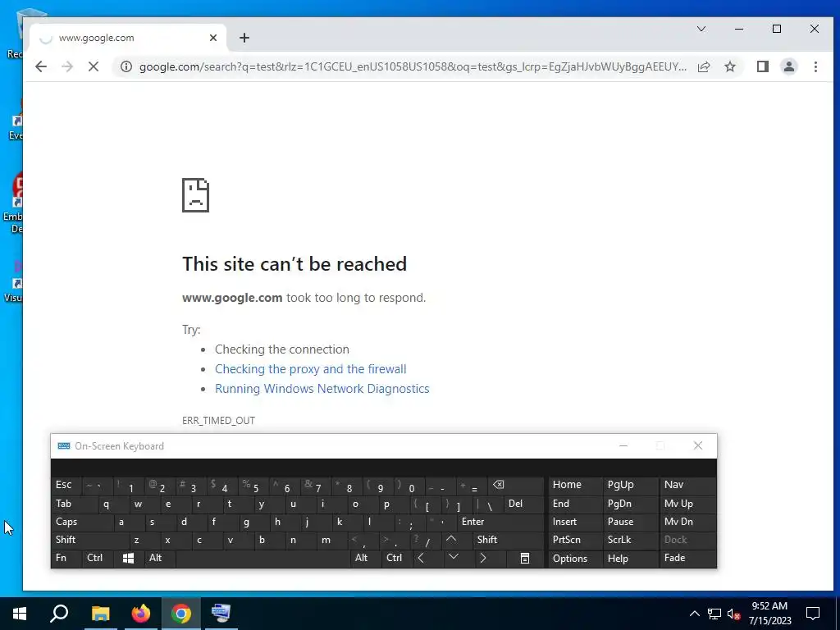Image resolution: width=840 pixels, height=630 pixels.
Task: Click the sad page error icon
Action: pyautogui.click(x=195, y=195)
